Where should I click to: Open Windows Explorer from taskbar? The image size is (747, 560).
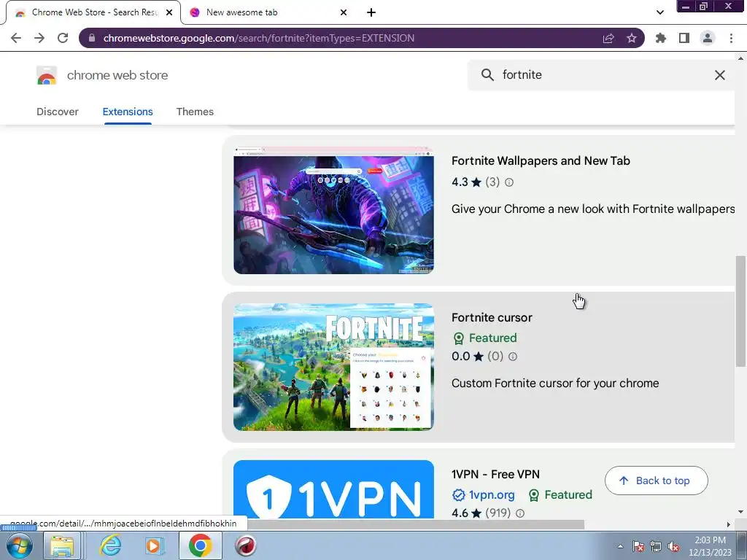(x=63, y=545)
